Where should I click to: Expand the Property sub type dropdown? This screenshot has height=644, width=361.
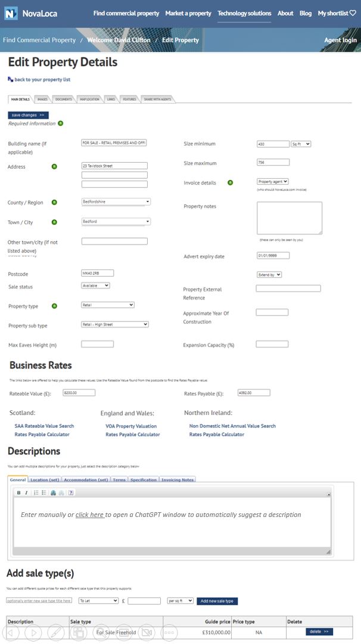[114, 324]
